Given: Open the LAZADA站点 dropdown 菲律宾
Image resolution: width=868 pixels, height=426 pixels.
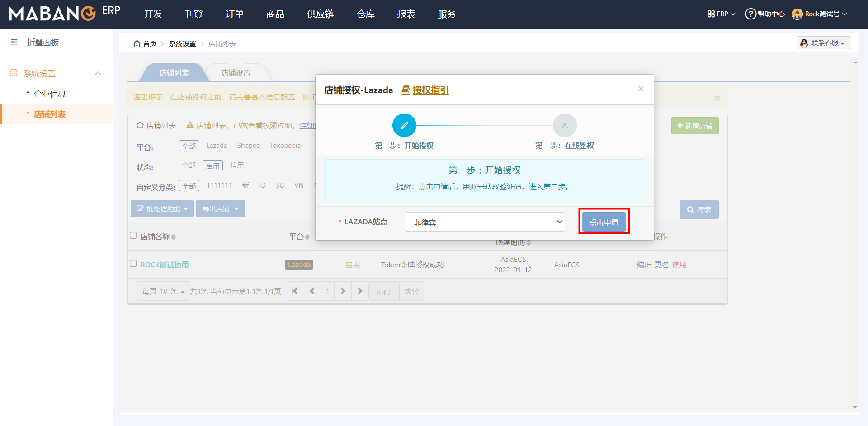Looking at the screenshot, I should [485, 222].
